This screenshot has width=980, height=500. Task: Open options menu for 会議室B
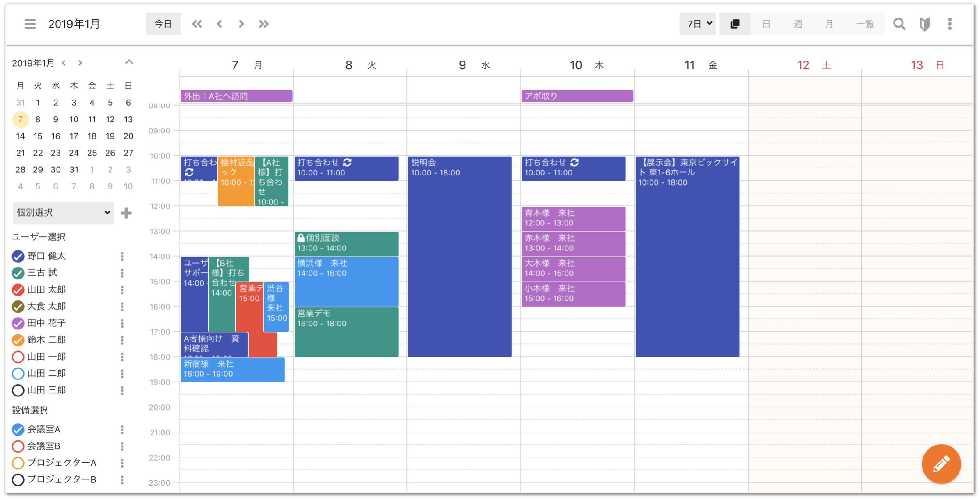122,446
